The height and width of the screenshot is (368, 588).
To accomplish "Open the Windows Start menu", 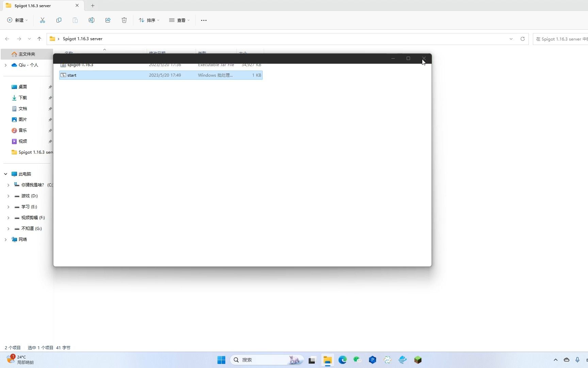I will 221,360.
